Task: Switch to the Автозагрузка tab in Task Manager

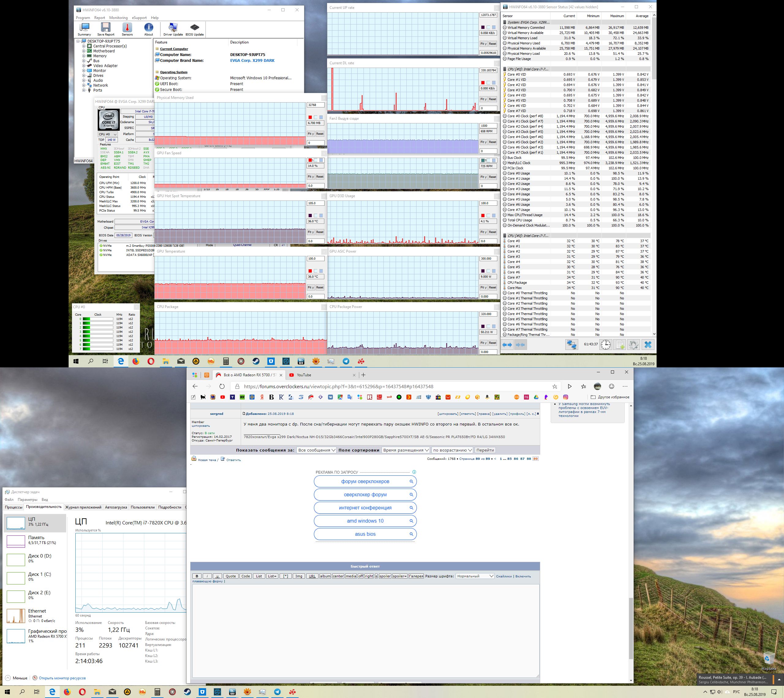Action: point(116,507)
